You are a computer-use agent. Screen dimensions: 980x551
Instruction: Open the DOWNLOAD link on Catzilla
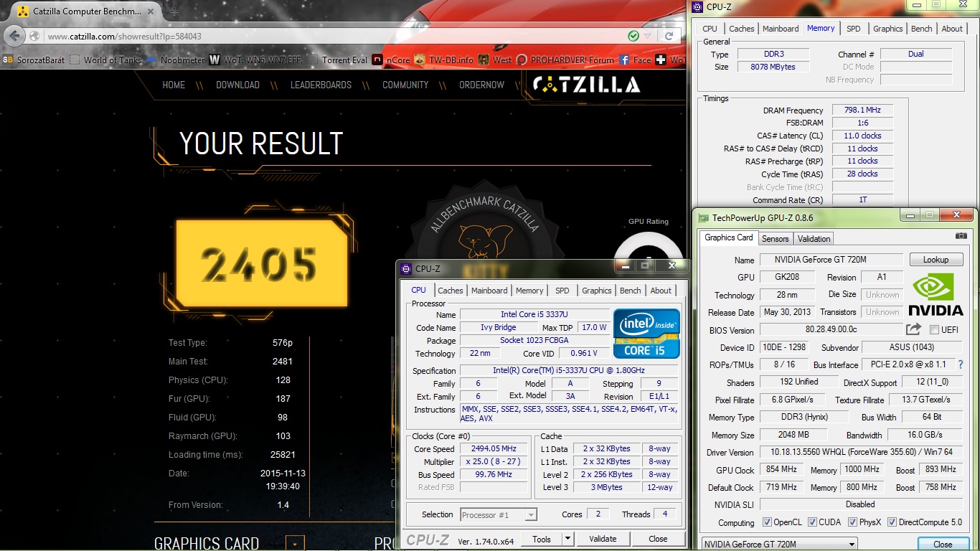[237, 85]
